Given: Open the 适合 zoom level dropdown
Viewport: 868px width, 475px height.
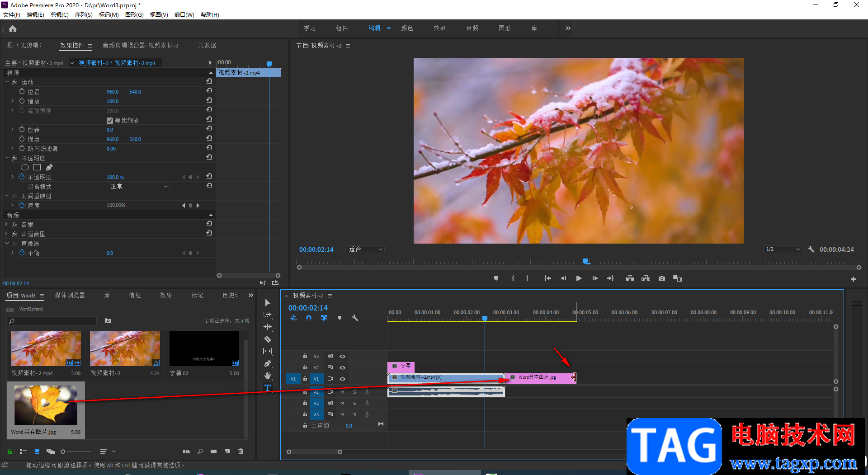Looking at the screenshot, I should coord(365,249).
